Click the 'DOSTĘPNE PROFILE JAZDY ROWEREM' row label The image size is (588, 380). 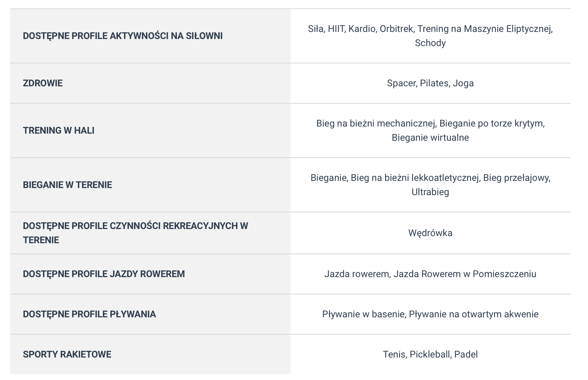tap(104, 274)
